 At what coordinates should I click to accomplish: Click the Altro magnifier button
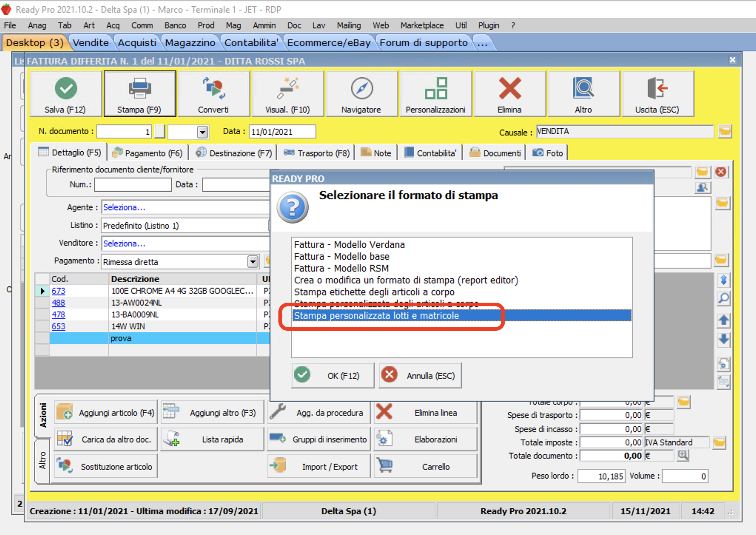(x=584, y=94)
